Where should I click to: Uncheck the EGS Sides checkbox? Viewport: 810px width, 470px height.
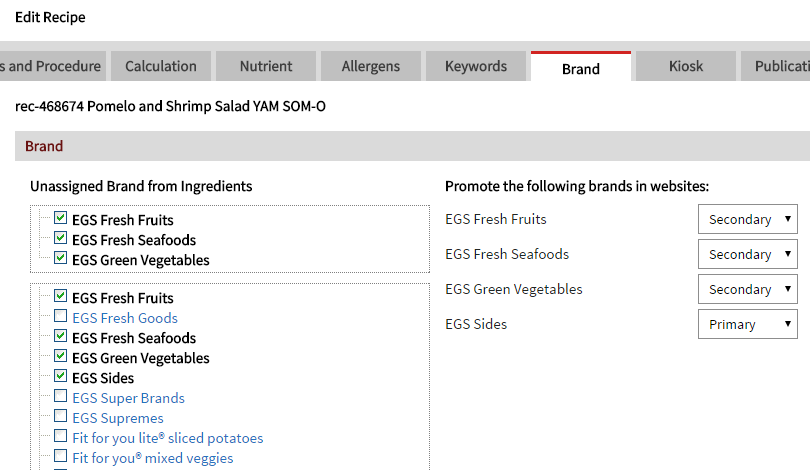[x=61, y=376]
